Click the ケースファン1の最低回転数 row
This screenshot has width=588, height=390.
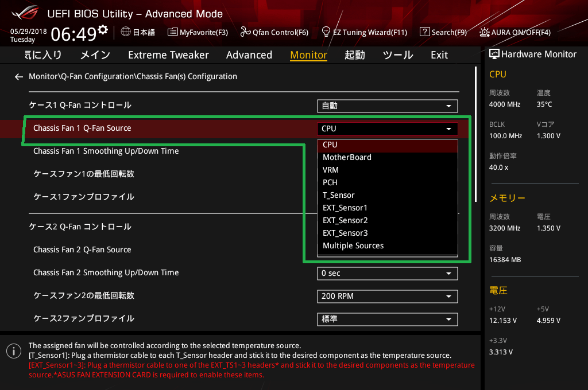(x=84, y=174)
